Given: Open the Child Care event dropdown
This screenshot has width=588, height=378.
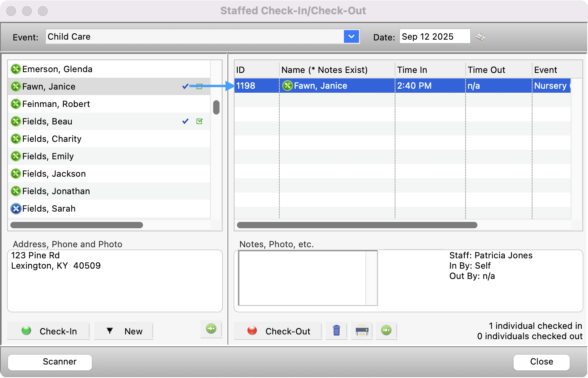Looking at the screenshot, I should 351,36.
